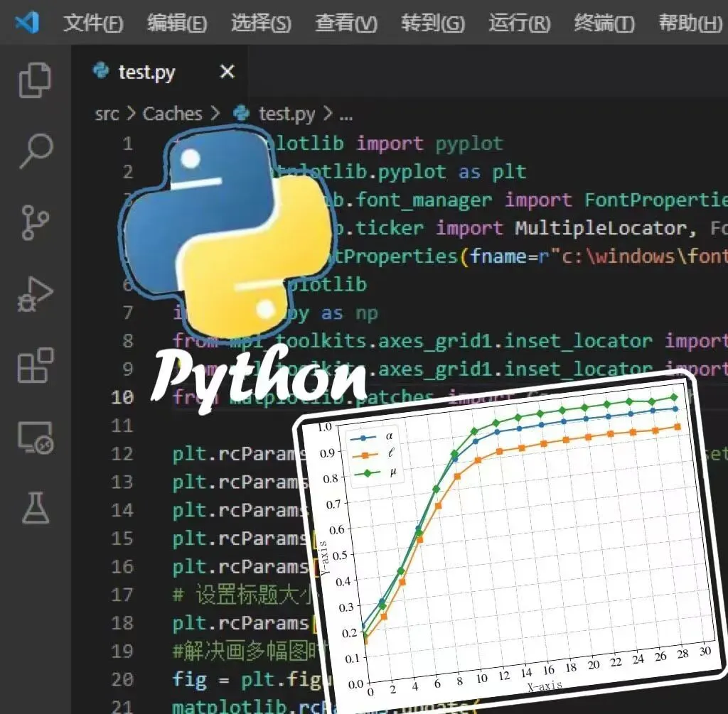Open the 转到(G) menu
Screen dimensions: 728x714
coord(433,23)
